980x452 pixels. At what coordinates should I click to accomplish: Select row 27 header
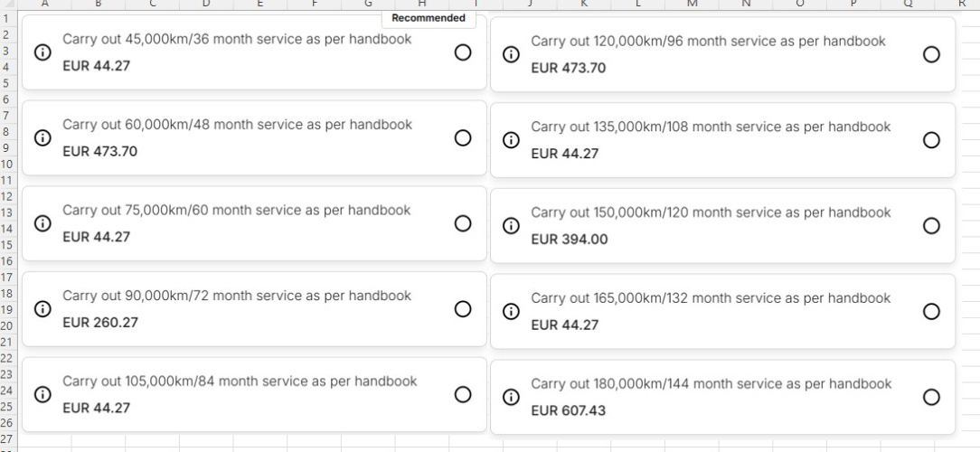pos(5,439)
